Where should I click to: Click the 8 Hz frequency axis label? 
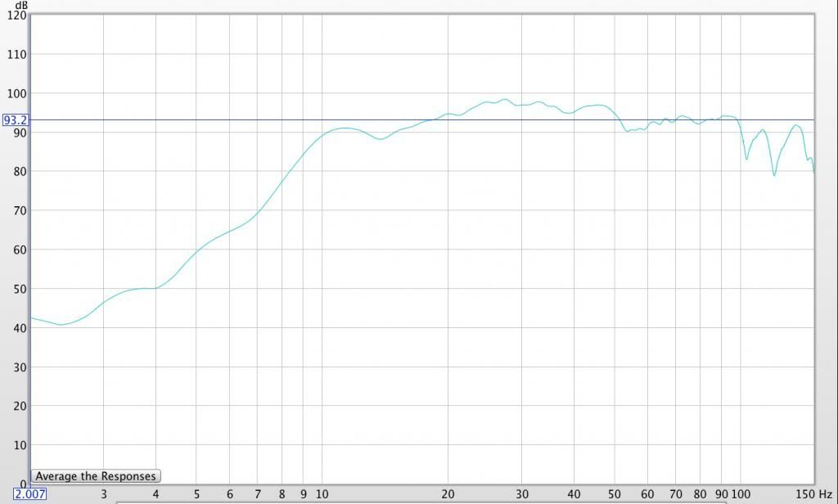tap(282, 494)
